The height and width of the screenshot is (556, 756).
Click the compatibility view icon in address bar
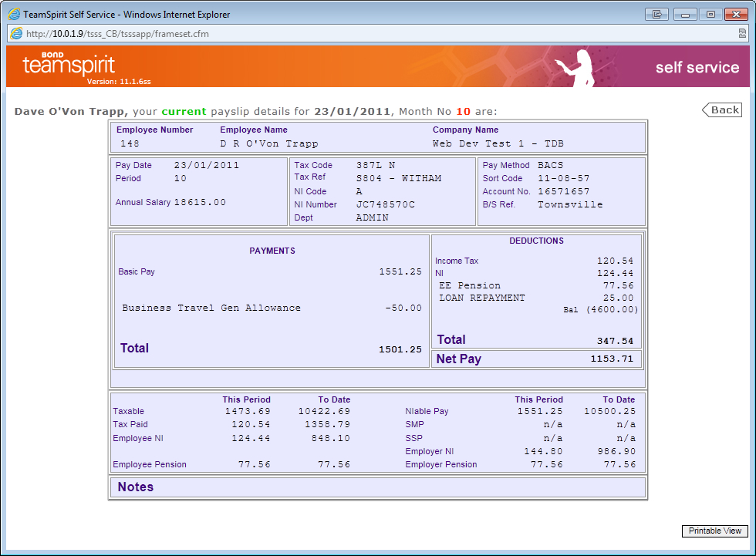[741, 34]
